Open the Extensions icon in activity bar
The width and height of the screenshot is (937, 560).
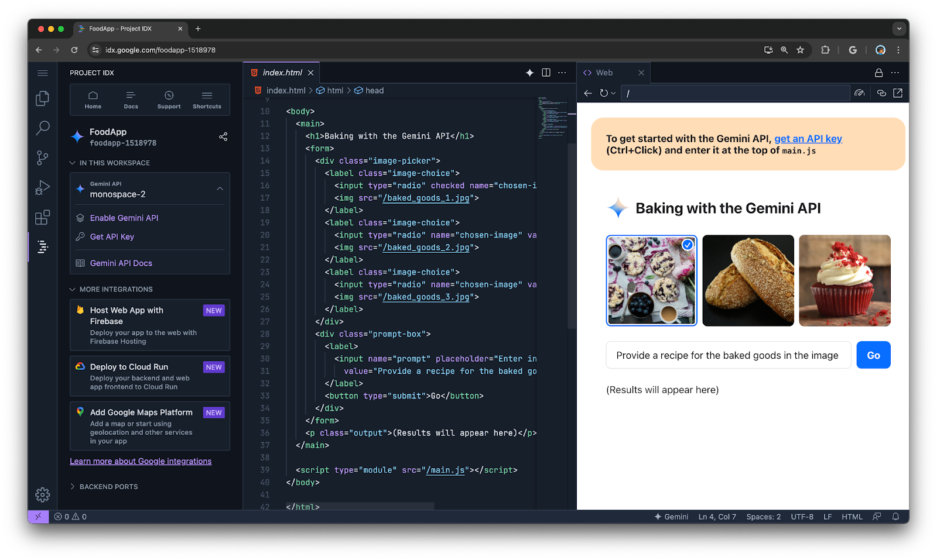click(x=42, y=218)
